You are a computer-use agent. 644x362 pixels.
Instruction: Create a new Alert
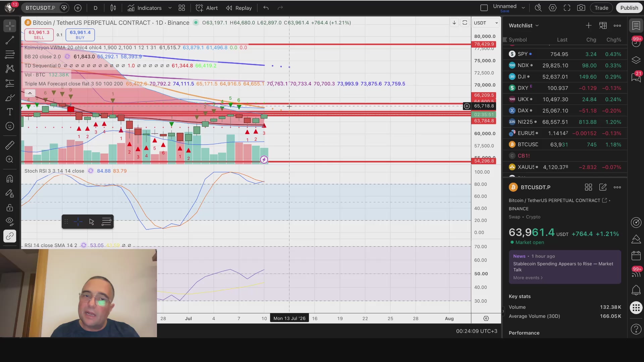(207, 8)
